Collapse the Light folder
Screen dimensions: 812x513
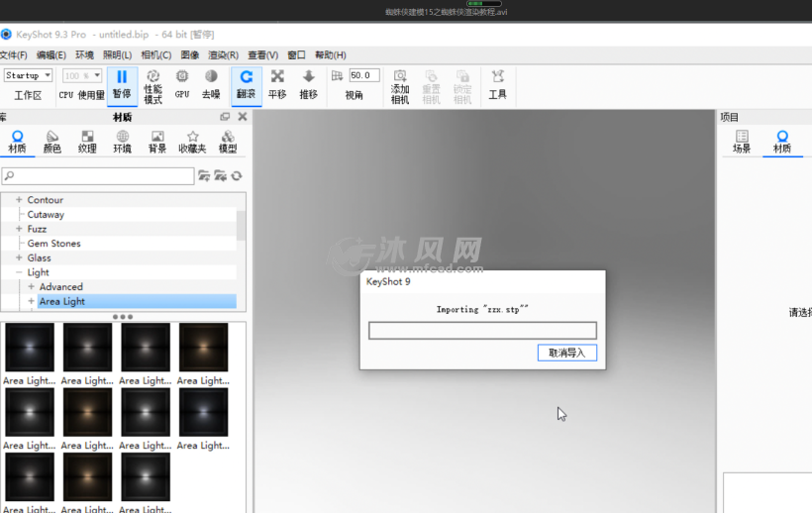(19, 271)
